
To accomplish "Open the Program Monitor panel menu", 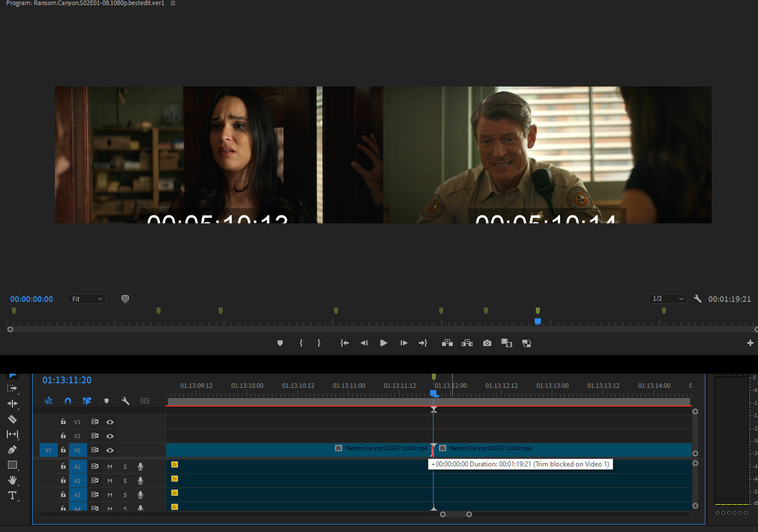I will click(173, 3).
